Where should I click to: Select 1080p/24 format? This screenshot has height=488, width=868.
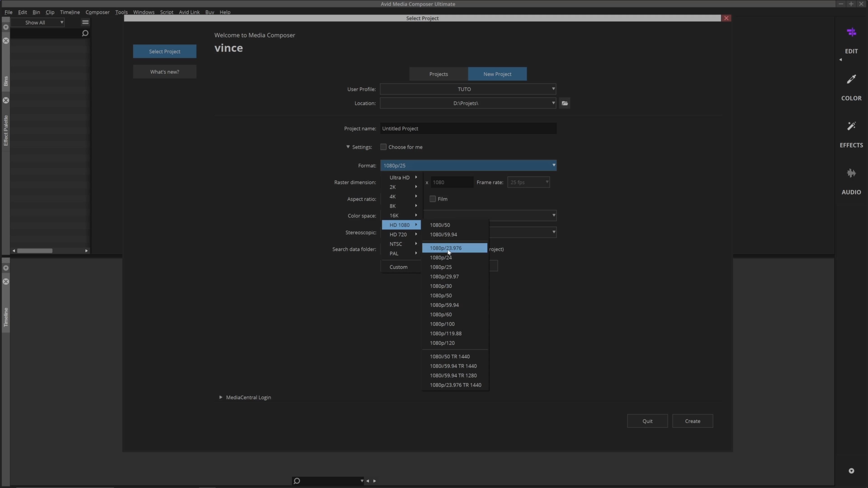pyautogui.click(x=455, y=257)
